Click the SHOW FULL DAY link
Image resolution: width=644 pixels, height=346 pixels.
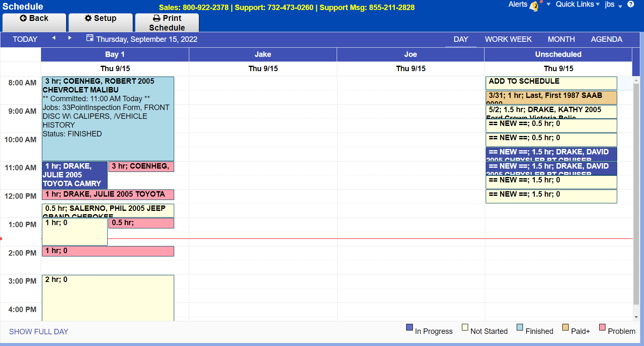coord(39,332)
